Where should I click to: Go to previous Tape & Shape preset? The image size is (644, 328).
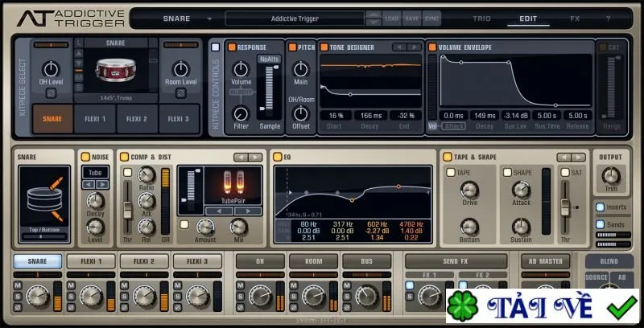[x=564, y=157]
